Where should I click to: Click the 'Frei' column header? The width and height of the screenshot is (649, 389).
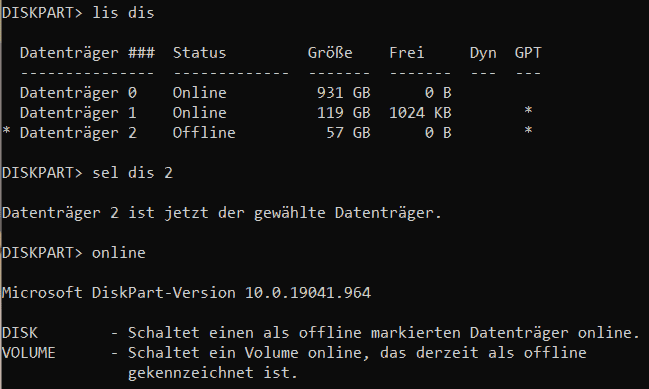pos(406,53)
